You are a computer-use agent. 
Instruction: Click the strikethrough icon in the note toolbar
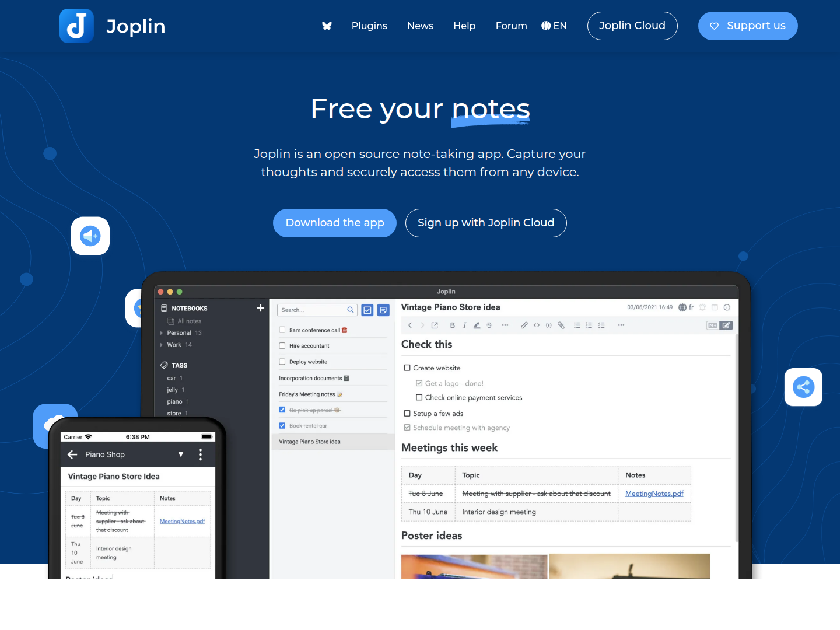click(x=489, y=325)
